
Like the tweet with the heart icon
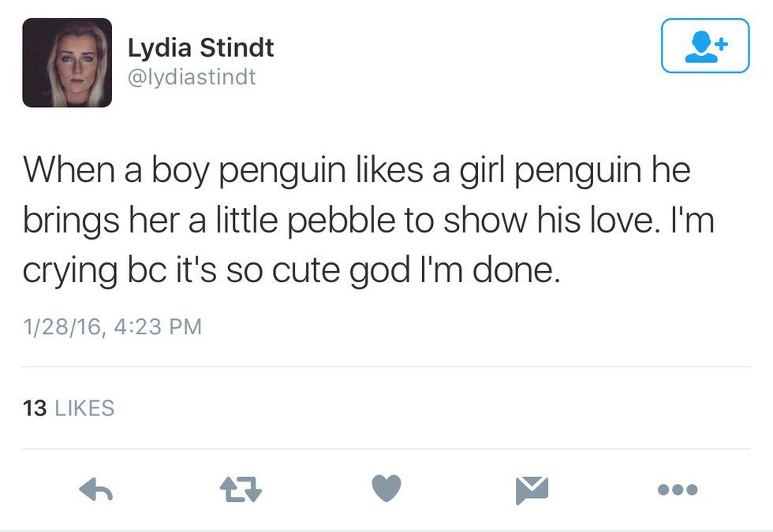[386, 489]
